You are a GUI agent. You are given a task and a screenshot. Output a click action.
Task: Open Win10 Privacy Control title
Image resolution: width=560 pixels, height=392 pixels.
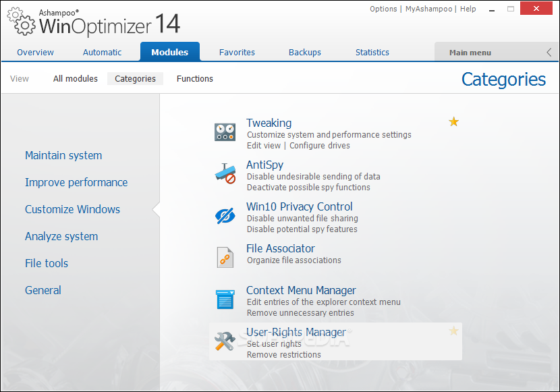click(300, 206)
